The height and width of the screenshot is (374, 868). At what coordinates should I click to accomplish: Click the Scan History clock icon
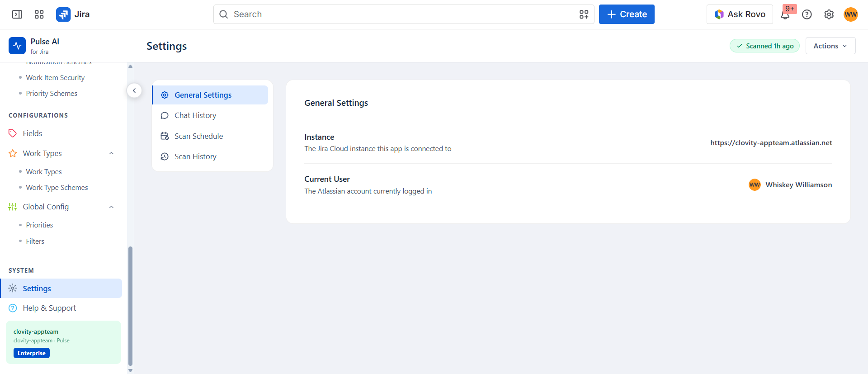(x=165, y=156)
